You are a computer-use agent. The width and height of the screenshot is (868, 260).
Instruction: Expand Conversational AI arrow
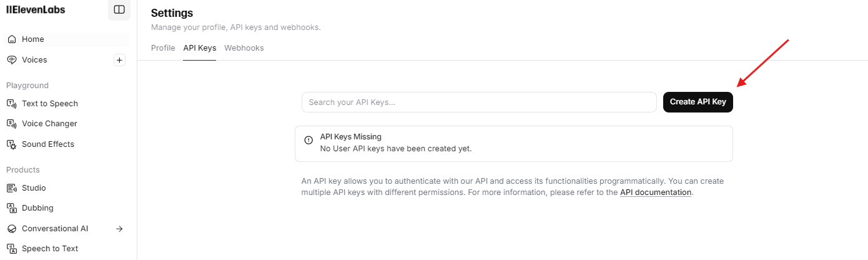click(x=120, y=229)
